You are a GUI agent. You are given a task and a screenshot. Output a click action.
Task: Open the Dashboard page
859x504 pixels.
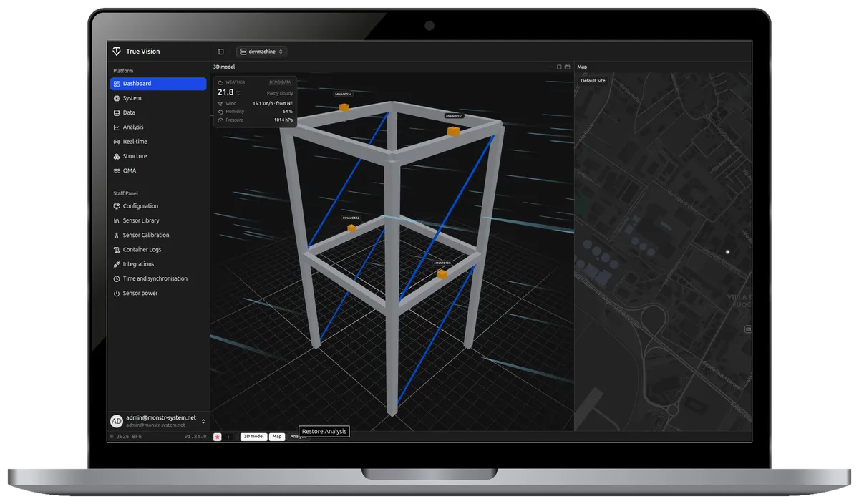coord(158,84)
